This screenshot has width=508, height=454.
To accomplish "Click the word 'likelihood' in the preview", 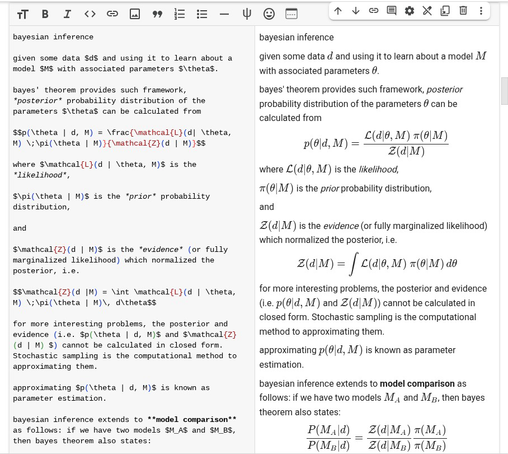I will coord(379,170).
